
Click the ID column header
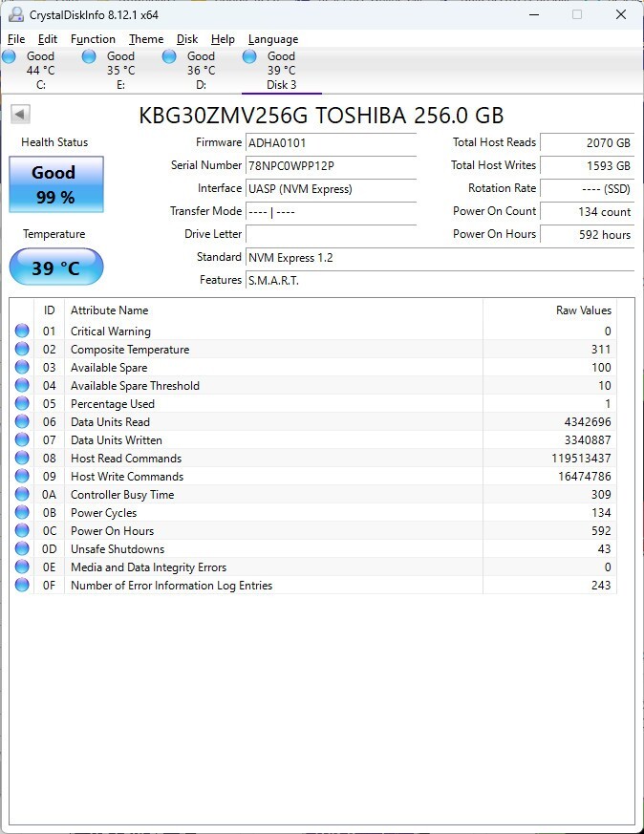(x=49, y=310)
